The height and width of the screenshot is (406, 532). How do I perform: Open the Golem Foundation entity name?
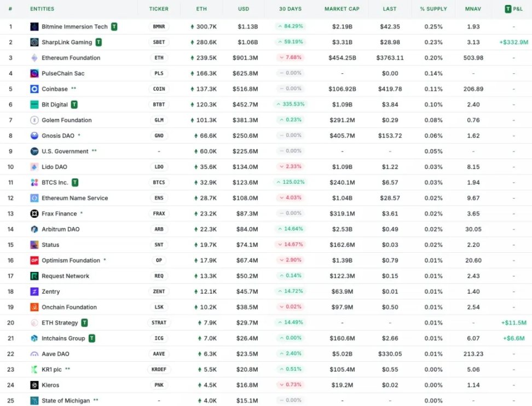tap(67, 120)
